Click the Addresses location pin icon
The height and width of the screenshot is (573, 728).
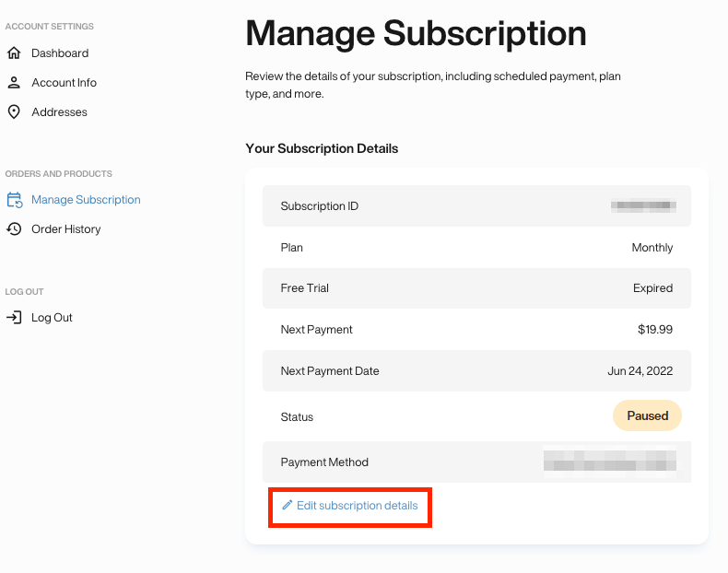tap(14, 111)
